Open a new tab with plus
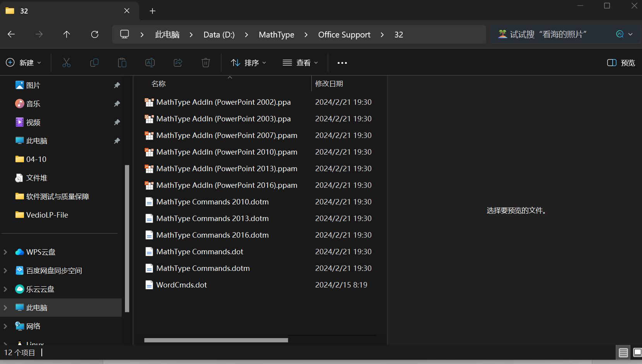The width and height of the screenshot is (642, 364). coord(152,11)
